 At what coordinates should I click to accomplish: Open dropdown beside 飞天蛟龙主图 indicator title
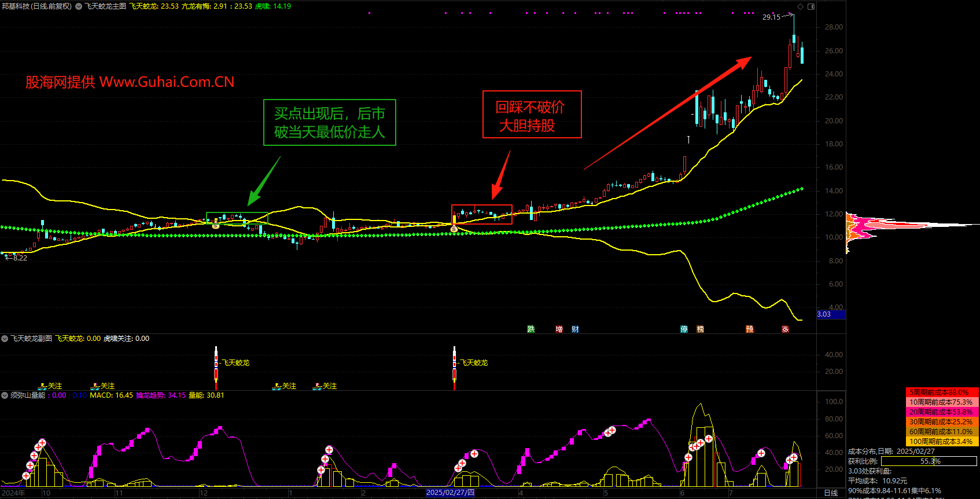click(x=79, y=6)
